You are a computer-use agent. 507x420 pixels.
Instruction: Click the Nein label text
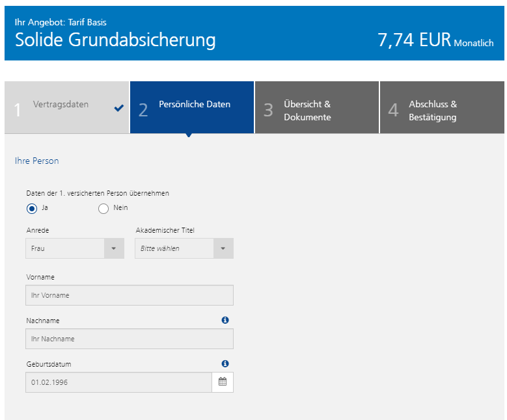120,207
